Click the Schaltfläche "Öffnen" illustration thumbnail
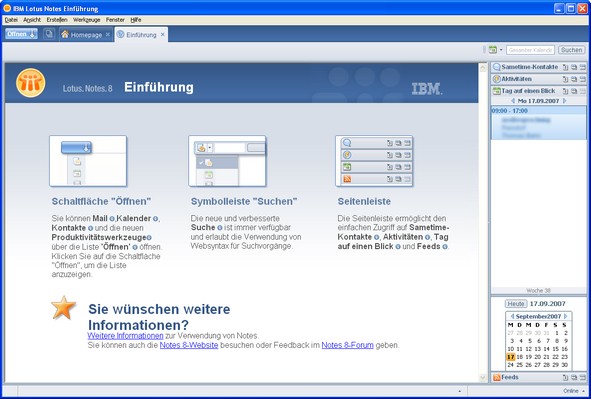The height and width of the screenshot is (399, 591). [88, 161]
